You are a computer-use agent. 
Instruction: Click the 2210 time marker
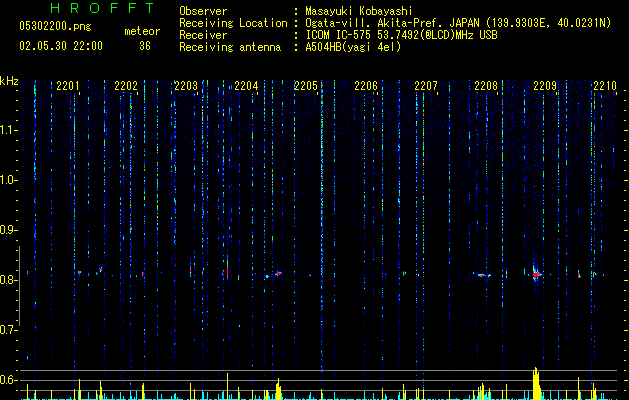tap(605, 86)
